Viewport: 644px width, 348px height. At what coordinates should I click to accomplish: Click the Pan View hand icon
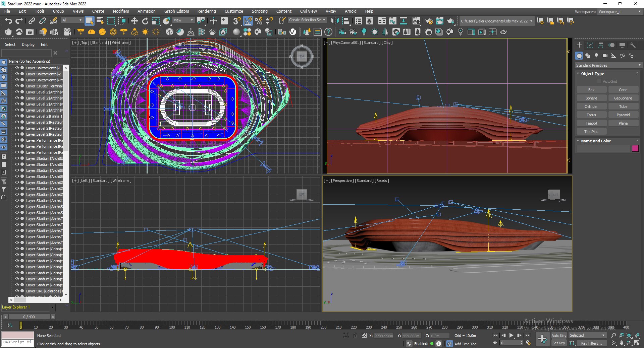[x=622, y=343]
